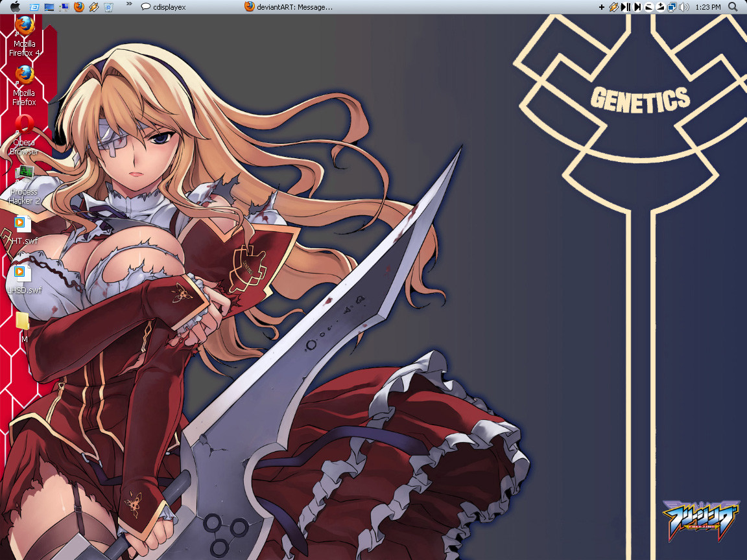This screenshot has width=747, height=560.
Task: Click the plus icon in the tray
Action: pos(602,7)
